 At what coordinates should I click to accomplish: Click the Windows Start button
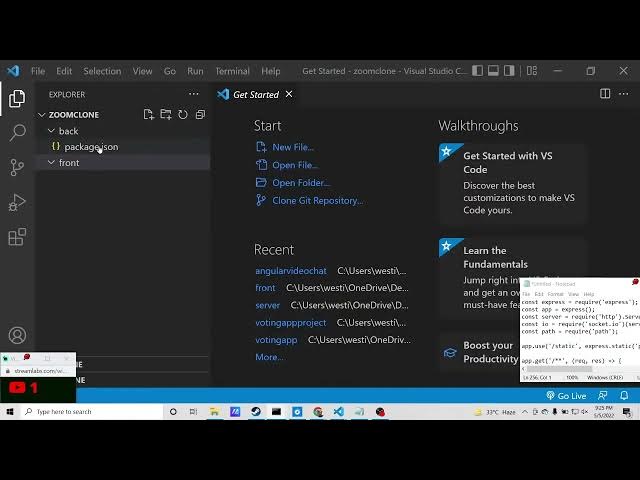click(x=10, y=412)
